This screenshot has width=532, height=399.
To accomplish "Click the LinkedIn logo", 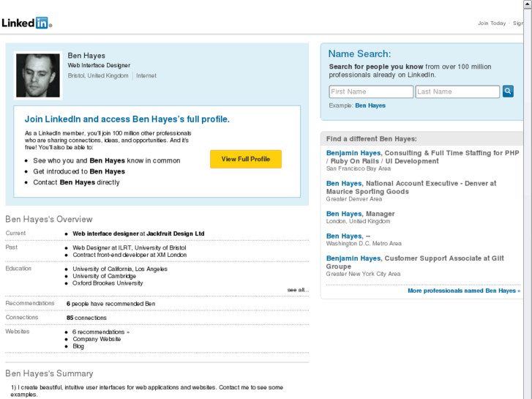I will click(26, 23).
